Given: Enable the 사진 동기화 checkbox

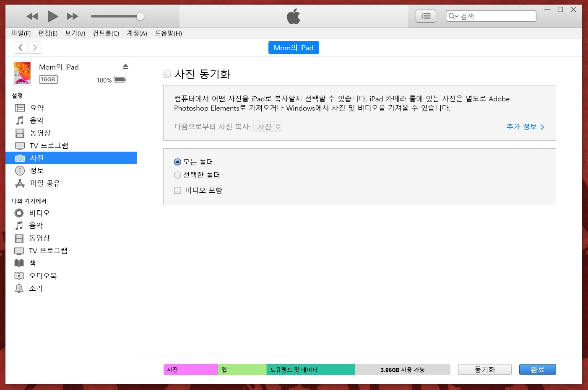Looking at the screenshot, I should point(167,74).
